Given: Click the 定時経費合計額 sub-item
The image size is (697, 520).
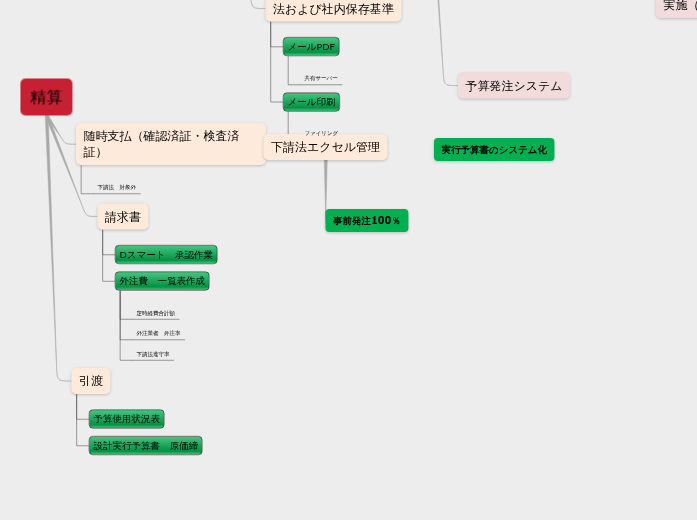Looking at the screenshot, I should click(x=155, y=313).
